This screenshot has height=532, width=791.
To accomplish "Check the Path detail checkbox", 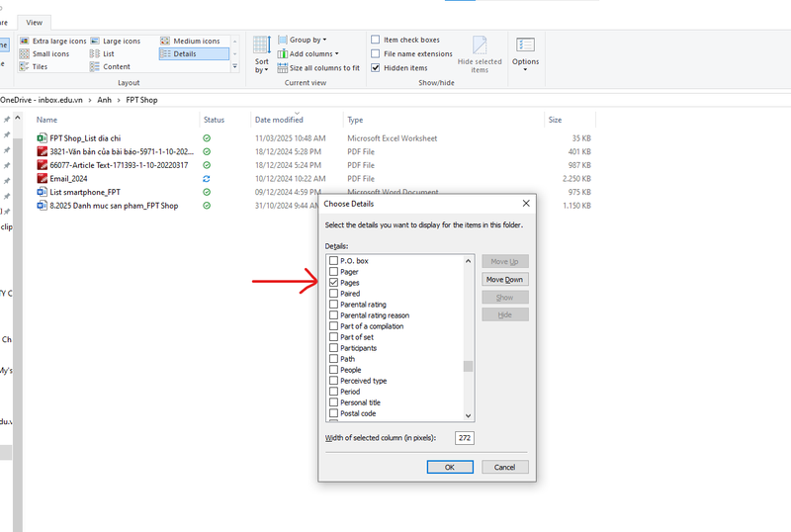I will click(x=333, y=359).
